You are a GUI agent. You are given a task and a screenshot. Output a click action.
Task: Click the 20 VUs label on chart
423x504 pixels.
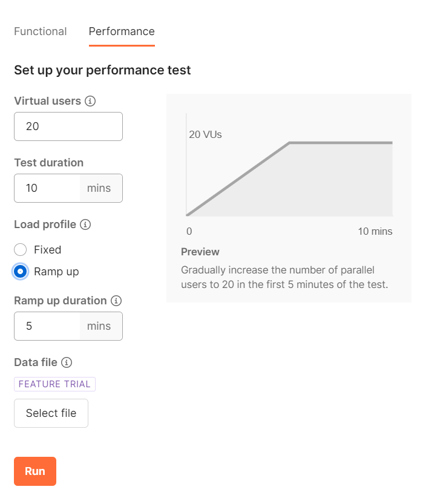point(205,134)
